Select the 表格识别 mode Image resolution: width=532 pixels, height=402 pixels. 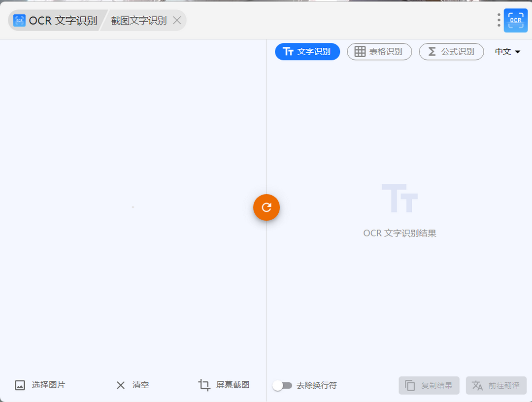(379, 52)
